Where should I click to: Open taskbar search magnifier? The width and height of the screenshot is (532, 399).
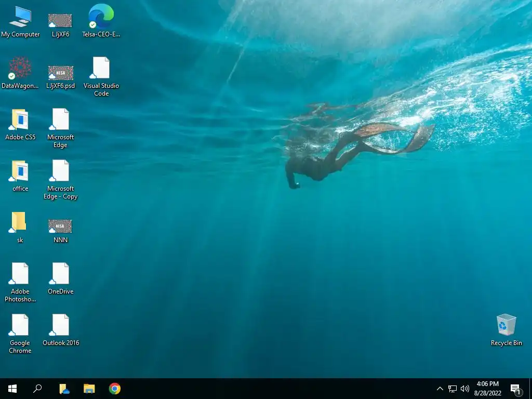click(37, 389)
